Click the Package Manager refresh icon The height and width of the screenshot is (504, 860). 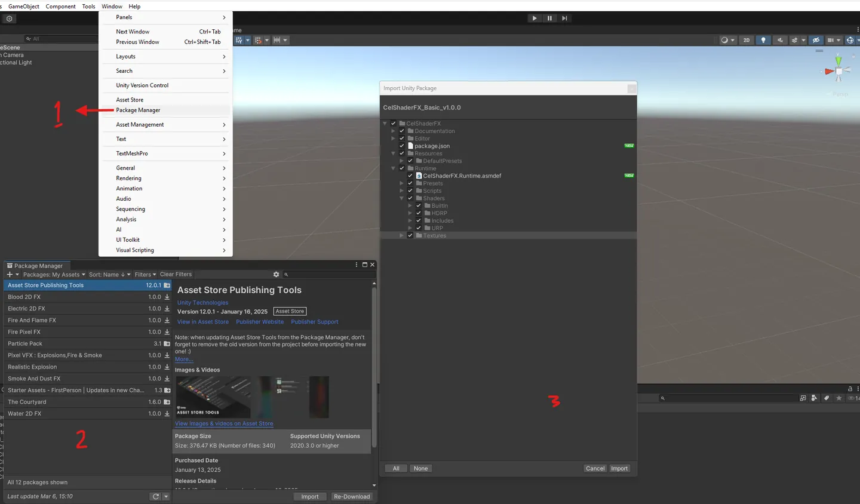click(x=156, y=496)
